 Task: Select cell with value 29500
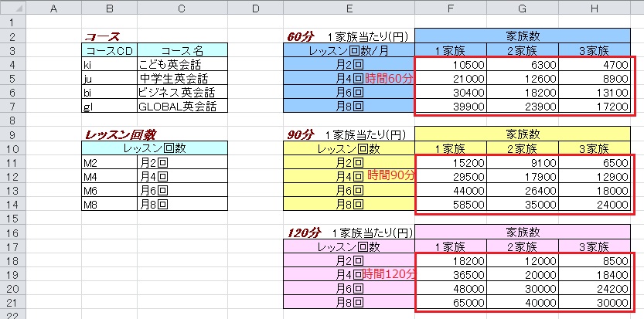pos(451,176)
